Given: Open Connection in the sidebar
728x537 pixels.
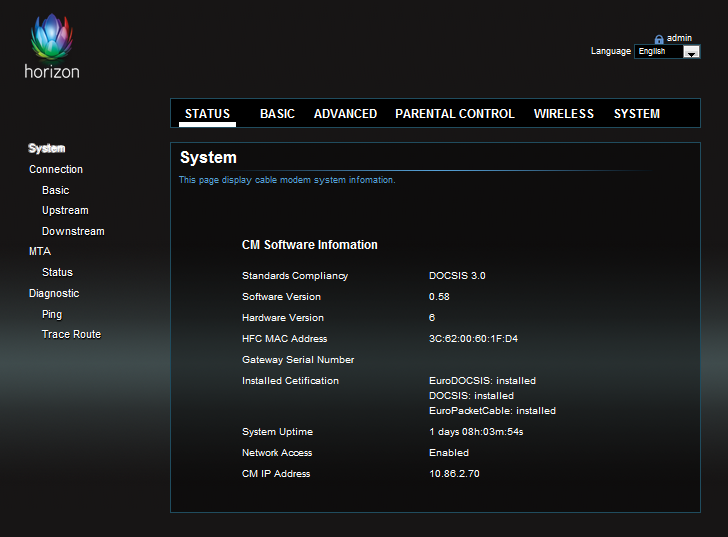Looking at the screenshot, I should [x=56, y=169].
